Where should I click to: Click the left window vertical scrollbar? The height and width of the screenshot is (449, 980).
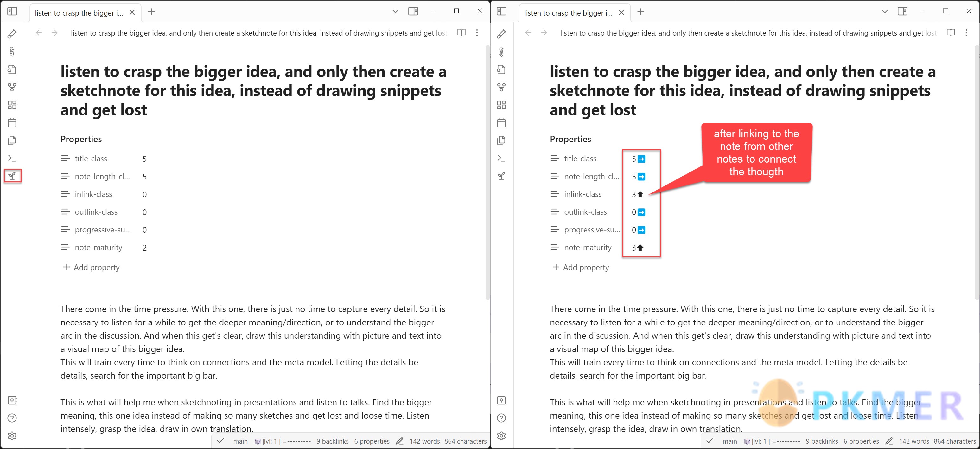pyautogui.click(x=487, y=173)
